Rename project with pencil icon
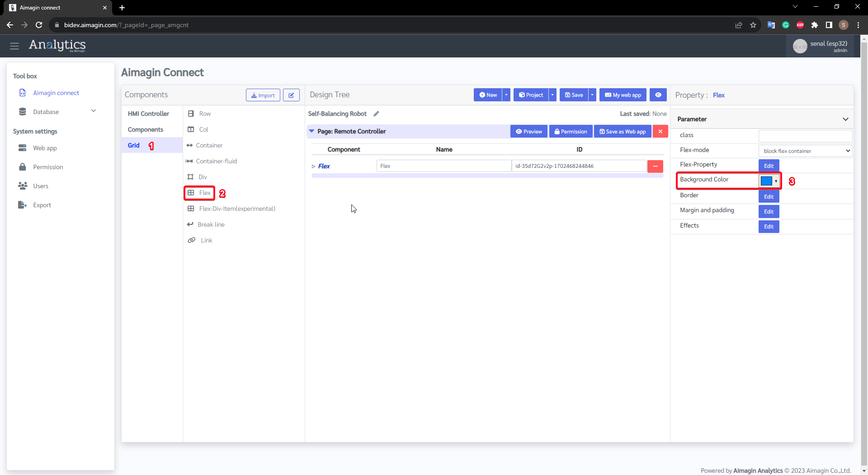The height and width of the screenshot is (475, 868). [376, 114]
